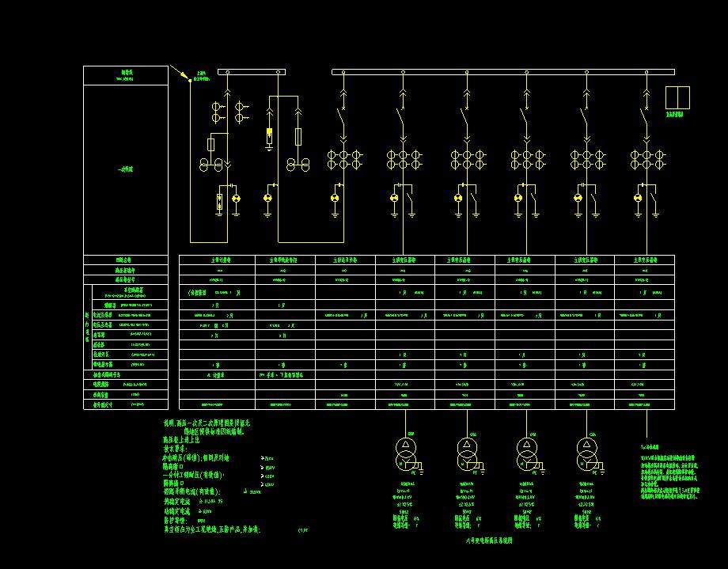Select the incoming line arrow at top left
Image resolution: width=728 pixels, height=569 pixels.
click(191, 81)
